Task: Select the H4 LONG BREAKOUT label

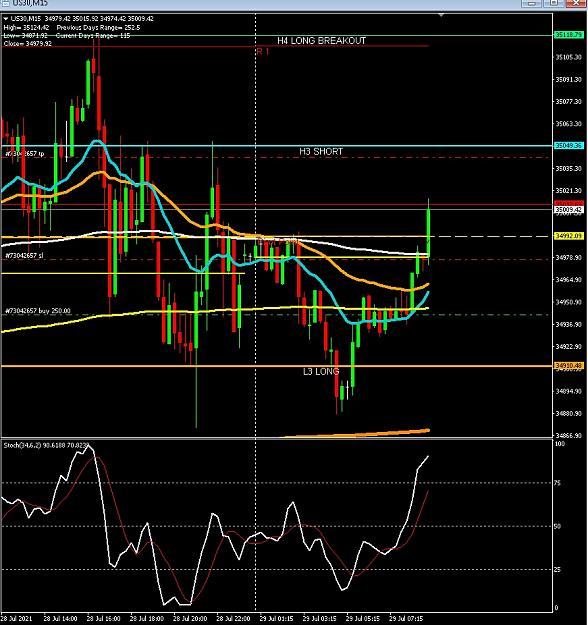Action: [x=321, y=41]
